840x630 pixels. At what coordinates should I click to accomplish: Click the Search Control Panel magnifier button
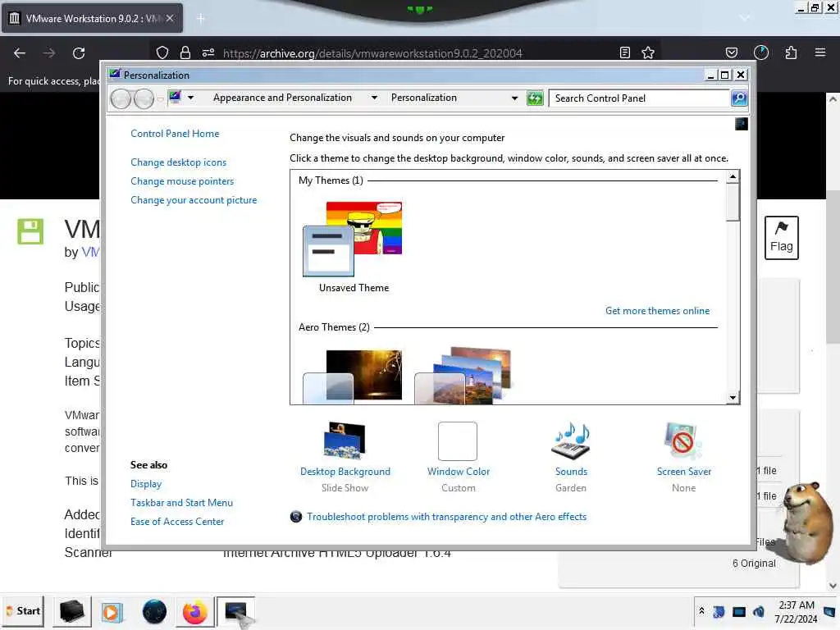tap(739, 98)
